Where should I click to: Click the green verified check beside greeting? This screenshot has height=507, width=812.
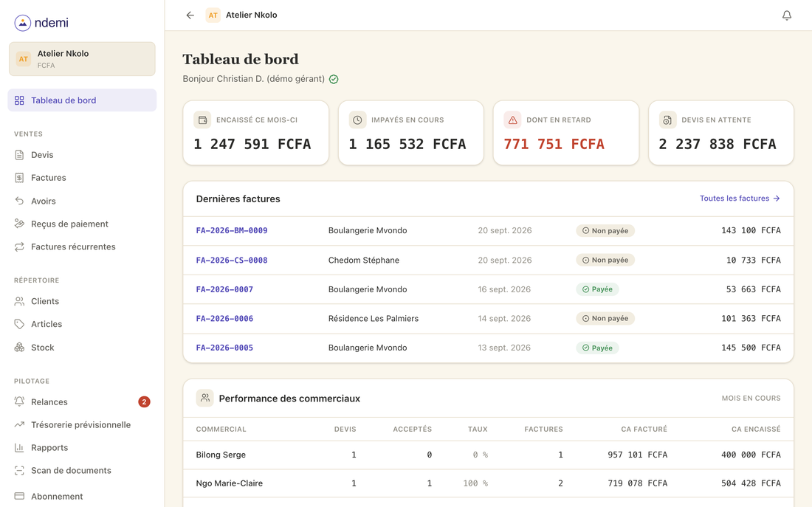coord(334,79)
